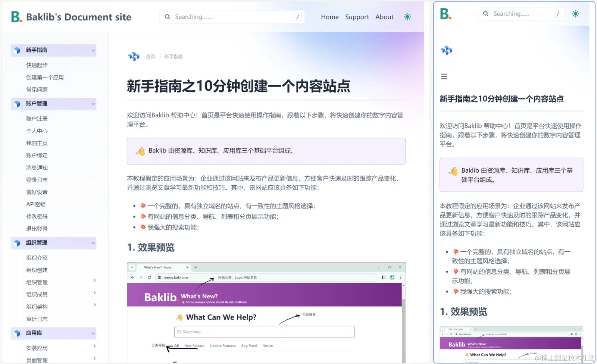This screenshot has height=364, width=597.
Task: Click the slash shortcut key in mobile search
Action: coord(558,14)
